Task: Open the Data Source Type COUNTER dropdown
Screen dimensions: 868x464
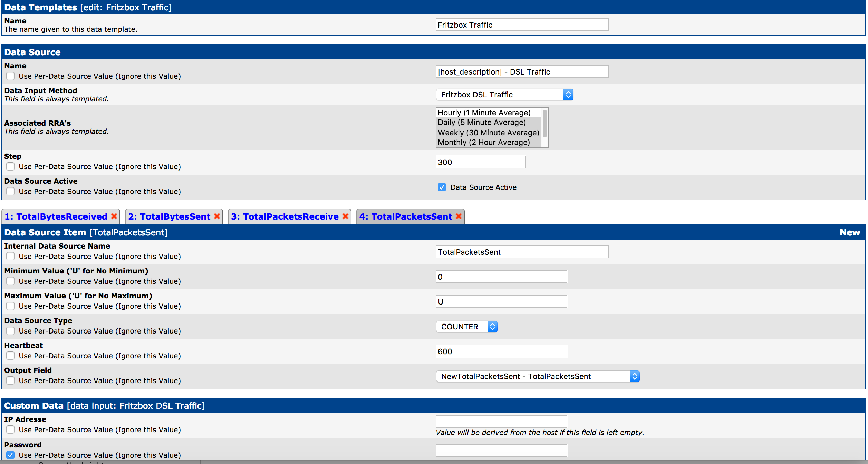Action: [x=466, y=327]
